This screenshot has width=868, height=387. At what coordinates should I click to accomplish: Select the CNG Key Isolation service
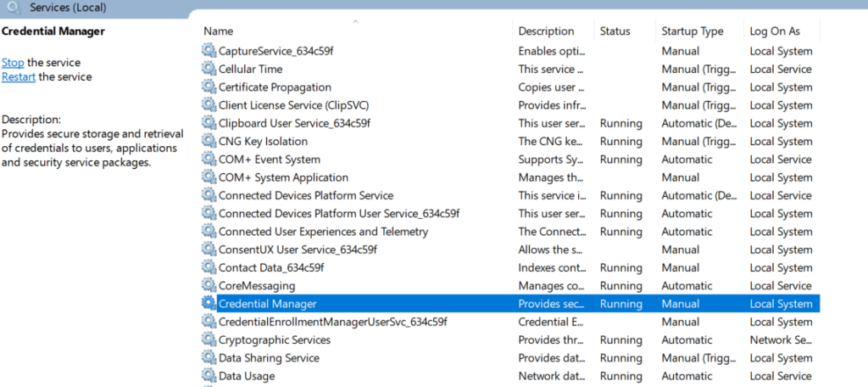pyautogui.click(x=263, y=141)
